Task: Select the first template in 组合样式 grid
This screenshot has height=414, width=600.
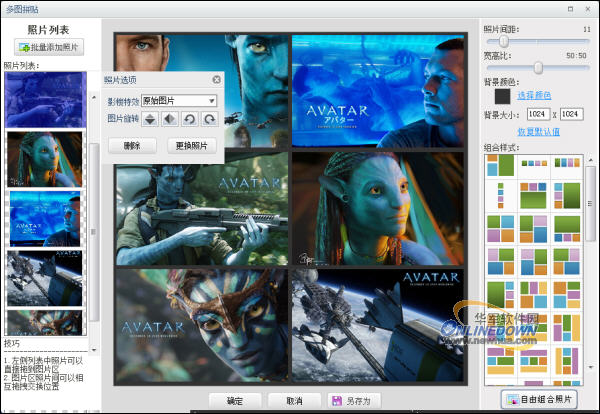Action: coord(498,167)
